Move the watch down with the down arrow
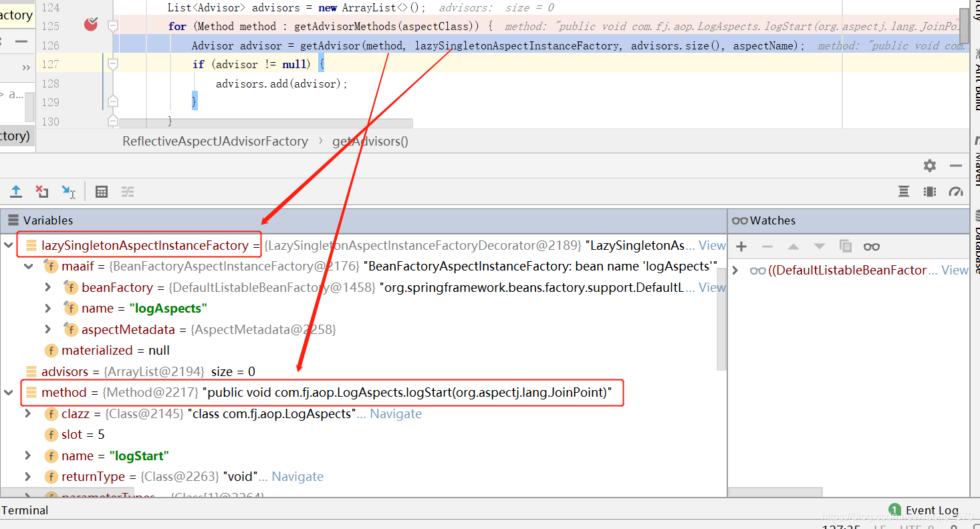980x529 pixels. point(820,246)
